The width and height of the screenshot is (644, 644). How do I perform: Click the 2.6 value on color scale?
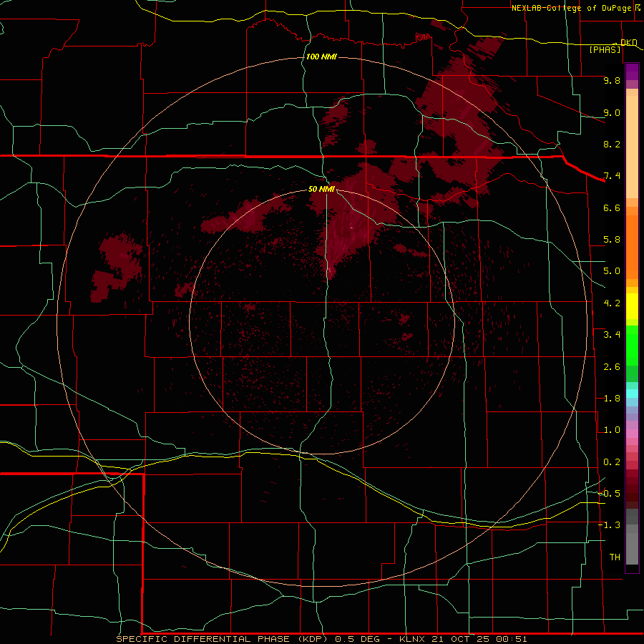point(612,367)
